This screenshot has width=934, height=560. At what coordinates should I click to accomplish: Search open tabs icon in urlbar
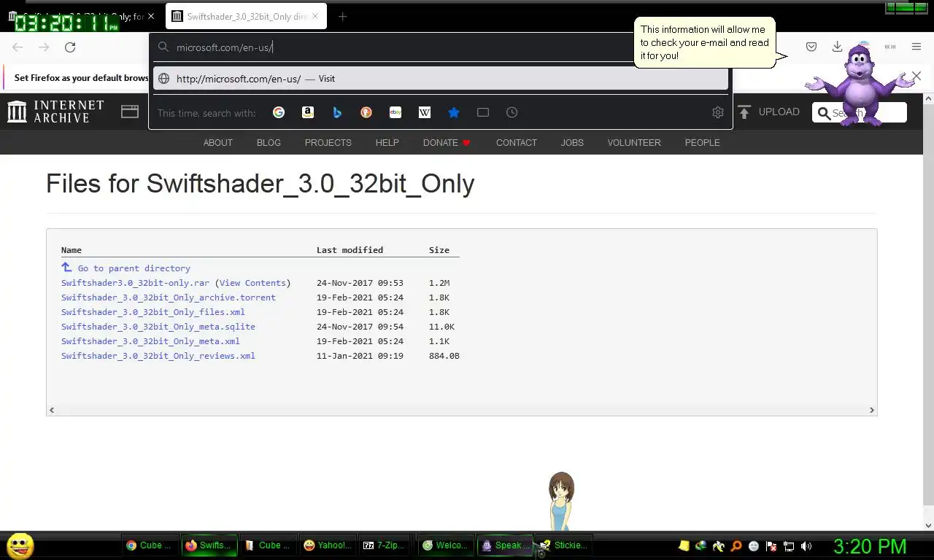(x=483, y=112)
